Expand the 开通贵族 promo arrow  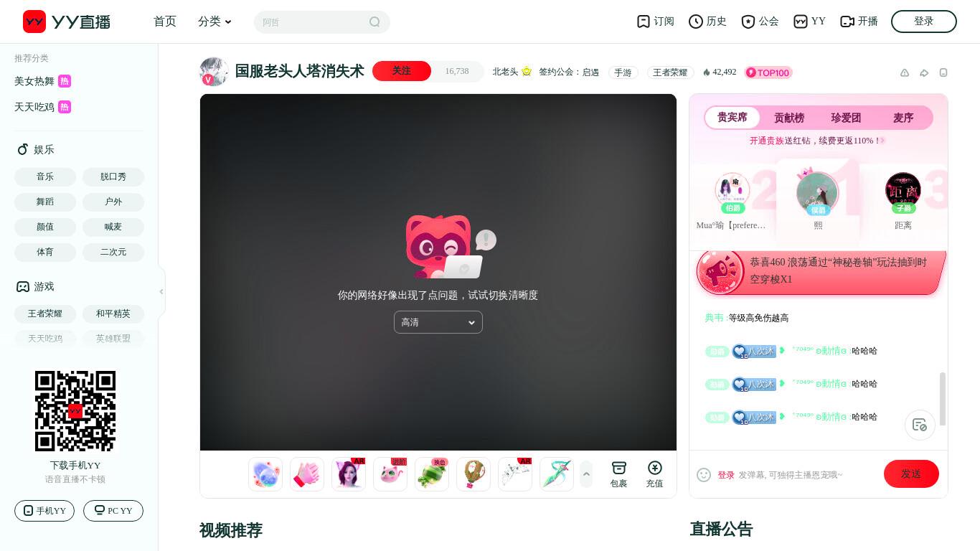click(x=883, y=141)
